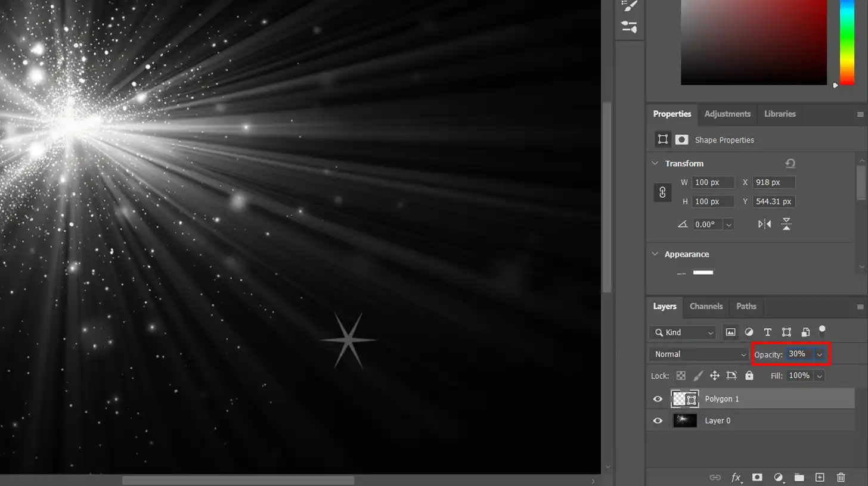Toggle lock image pixels brush icon
868x486 pixels.
[x=698, y=376]
